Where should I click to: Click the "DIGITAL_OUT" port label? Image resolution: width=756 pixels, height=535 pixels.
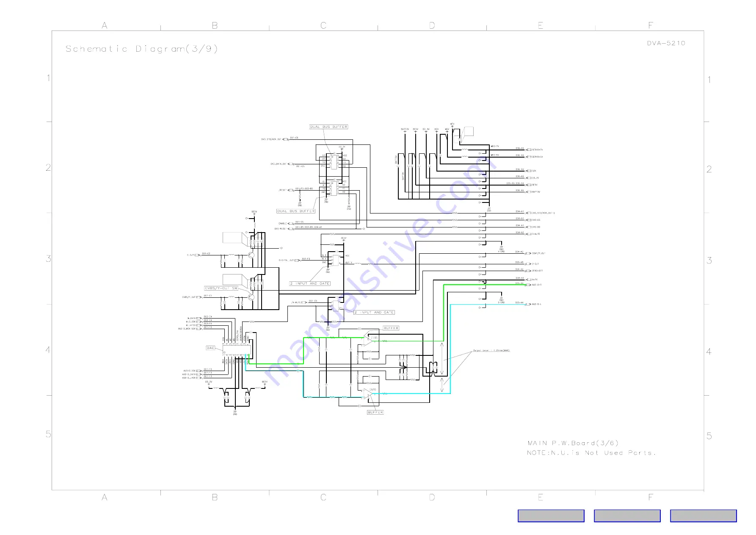click(286, 260)
